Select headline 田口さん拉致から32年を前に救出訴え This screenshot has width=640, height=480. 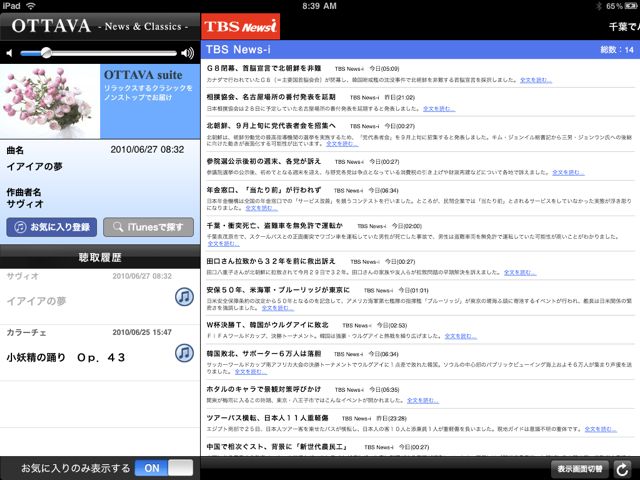click(271, 261)
